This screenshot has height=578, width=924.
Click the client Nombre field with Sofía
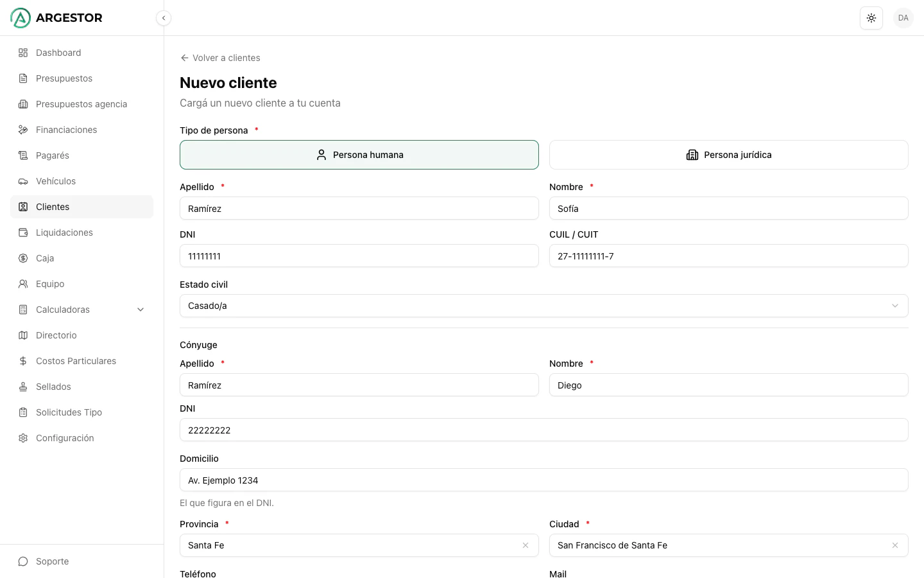click(729, 208)
